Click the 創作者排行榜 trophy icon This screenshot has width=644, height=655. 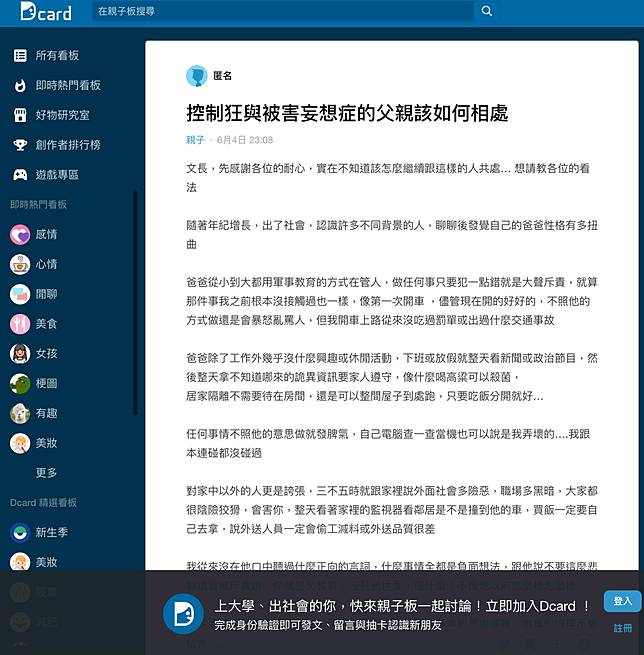(x=20, y=145)
